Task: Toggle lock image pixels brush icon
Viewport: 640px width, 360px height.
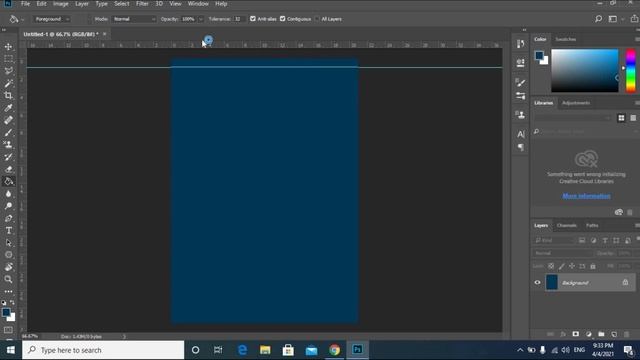Action: click(562, 266)
